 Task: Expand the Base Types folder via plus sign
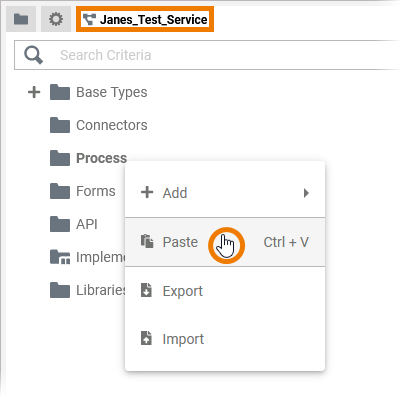(34, 92)
